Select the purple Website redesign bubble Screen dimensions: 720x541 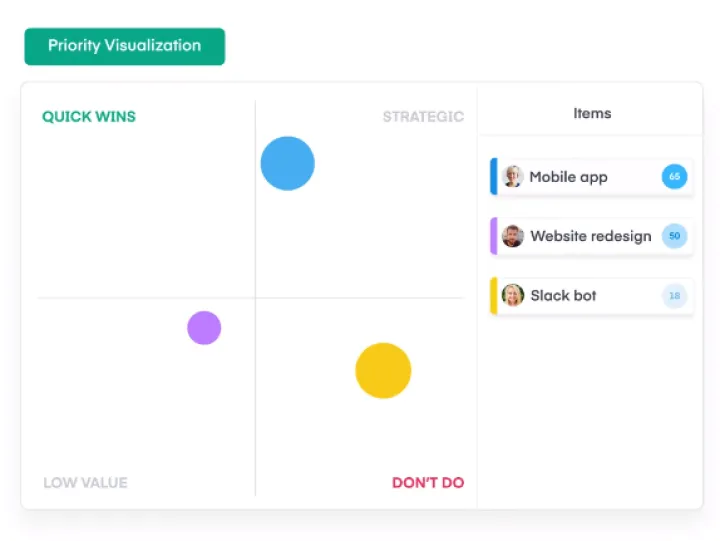(x=204, y=328)
